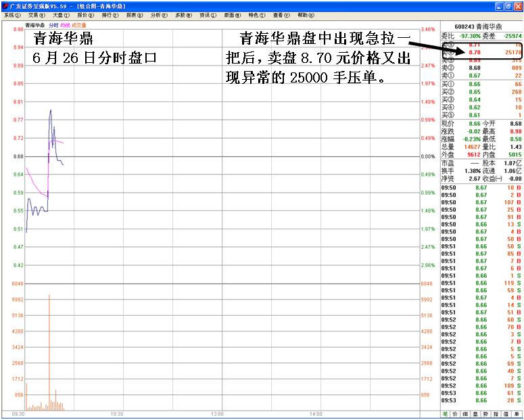524x420 pixels.
Task: Switch to the 细 tab at bottom
Action: (x=465, y=415)
